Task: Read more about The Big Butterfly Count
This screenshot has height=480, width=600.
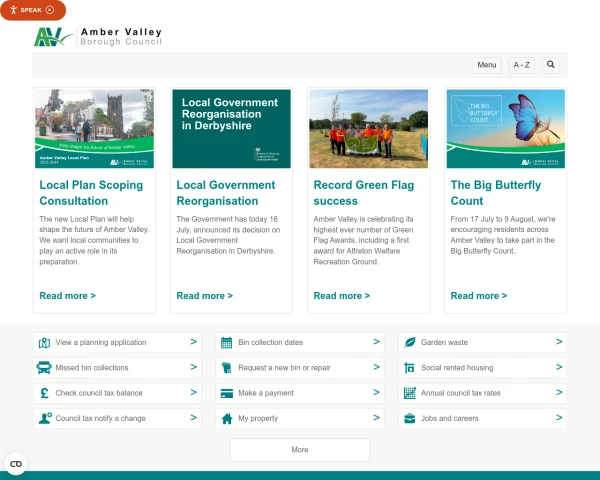Action: point(479,296)
